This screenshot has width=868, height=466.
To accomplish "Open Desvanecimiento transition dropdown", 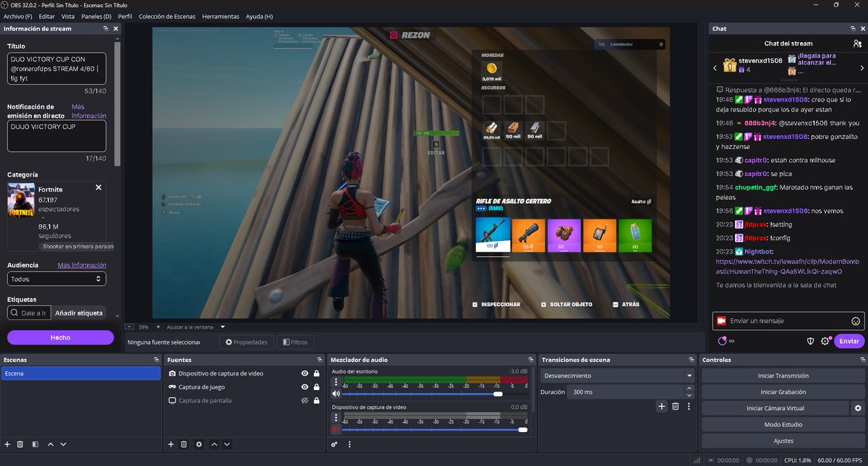I will 618,376.
